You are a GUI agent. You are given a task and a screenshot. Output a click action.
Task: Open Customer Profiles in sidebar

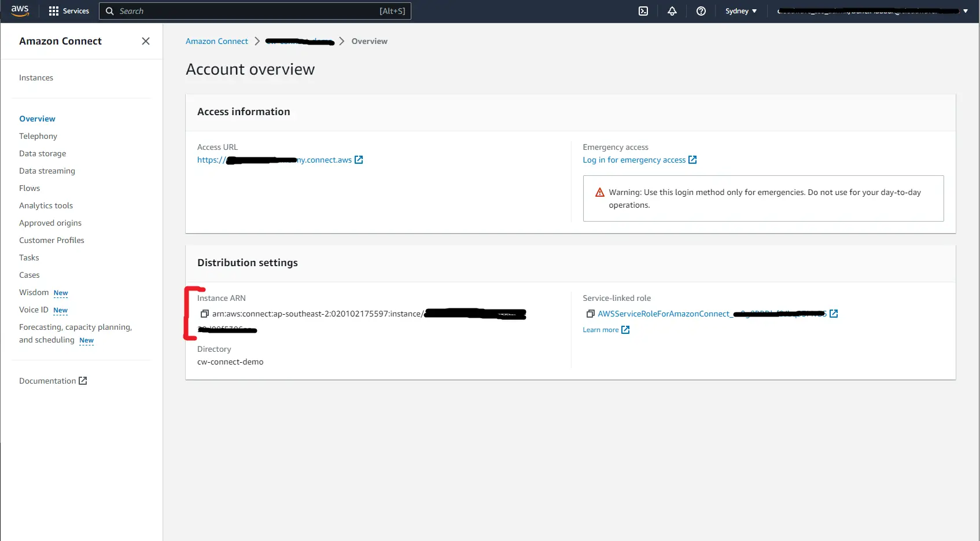pos(51,240)
